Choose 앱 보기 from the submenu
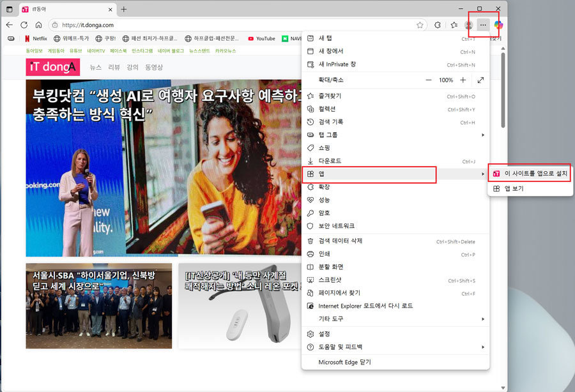This screenshot has width=575, height=392. 514,188
